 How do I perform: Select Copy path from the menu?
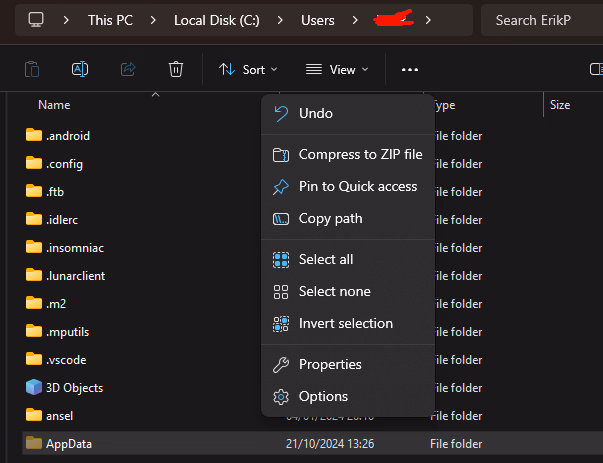[x=330, y=218]
